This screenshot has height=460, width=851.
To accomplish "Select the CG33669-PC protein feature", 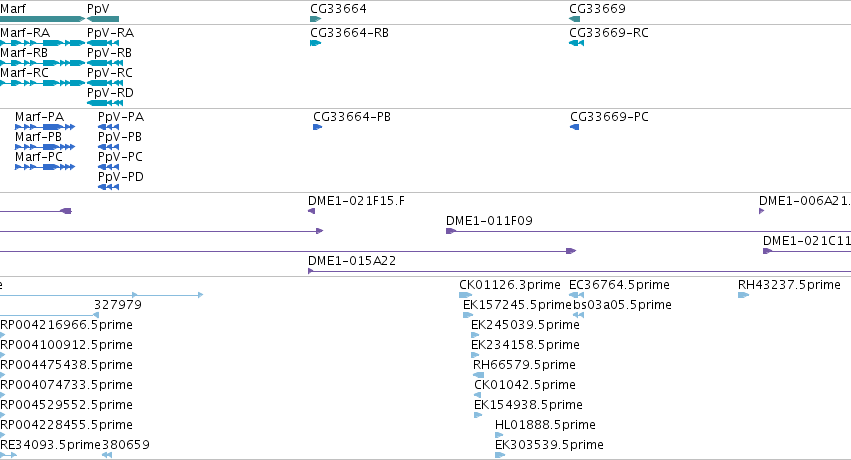I will coord(575,127).
